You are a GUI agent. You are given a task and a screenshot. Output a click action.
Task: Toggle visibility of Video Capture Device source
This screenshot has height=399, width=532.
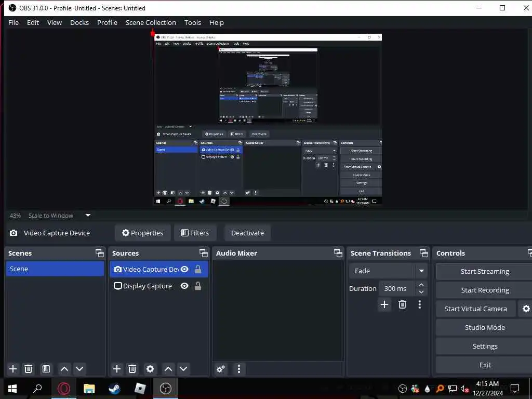tap(184, 269)
